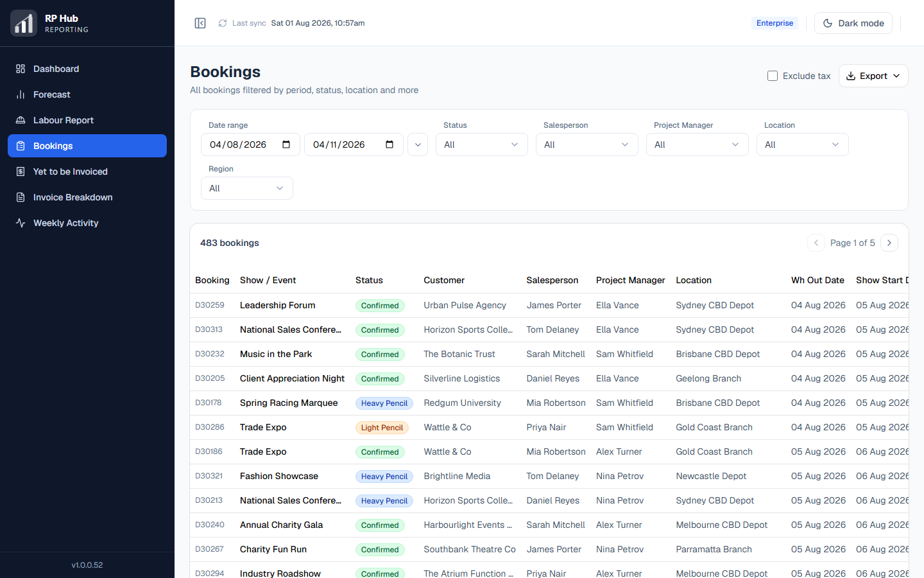Click the sync refresh icon
This screenshot has width=924, height=578.
pyautogui.click(x=223, y=23)
